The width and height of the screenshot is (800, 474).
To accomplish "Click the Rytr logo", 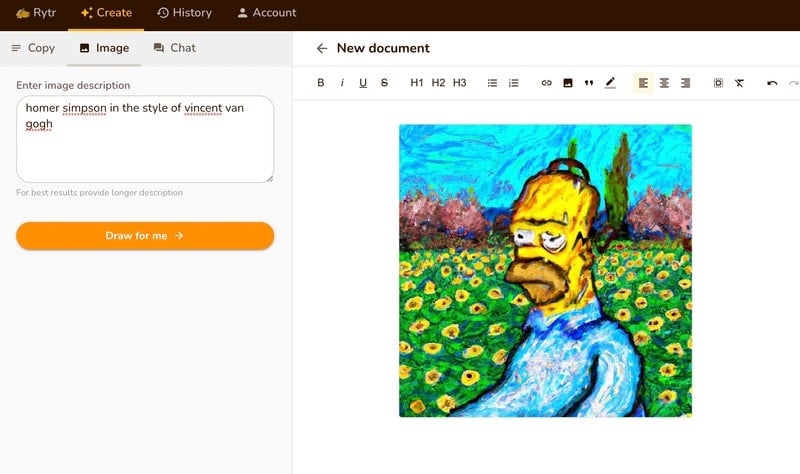I will point(36,13).
